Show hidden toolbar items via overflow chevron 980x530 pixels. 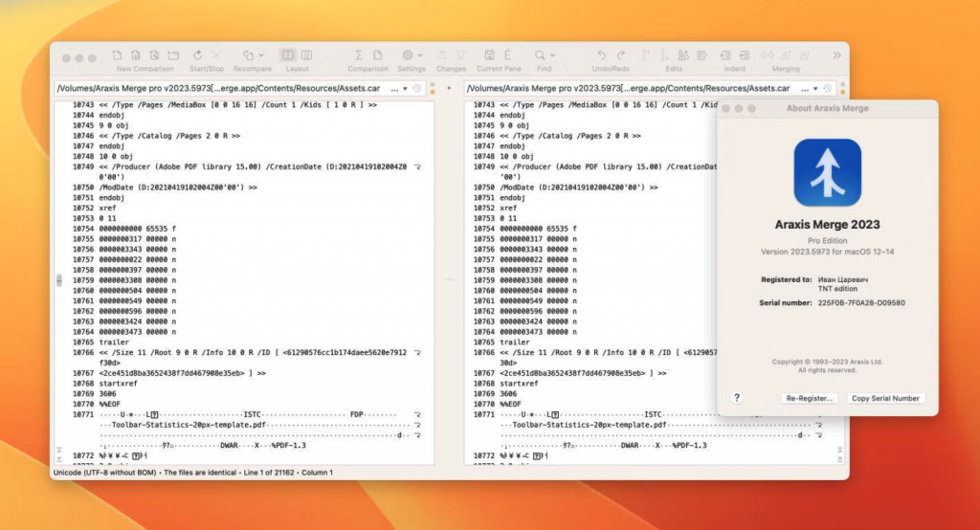point(837,55)
